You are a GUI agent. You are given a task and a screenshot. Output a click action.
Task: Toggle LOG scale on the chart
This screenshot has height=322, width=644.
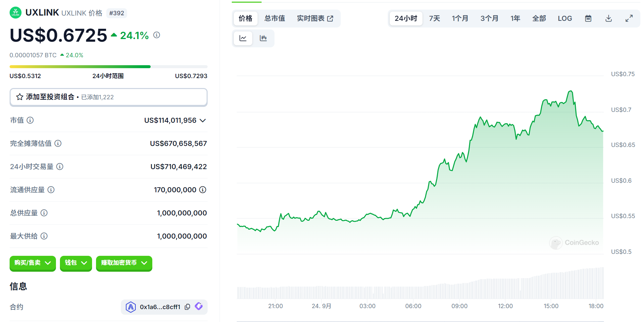pos(565,19)
